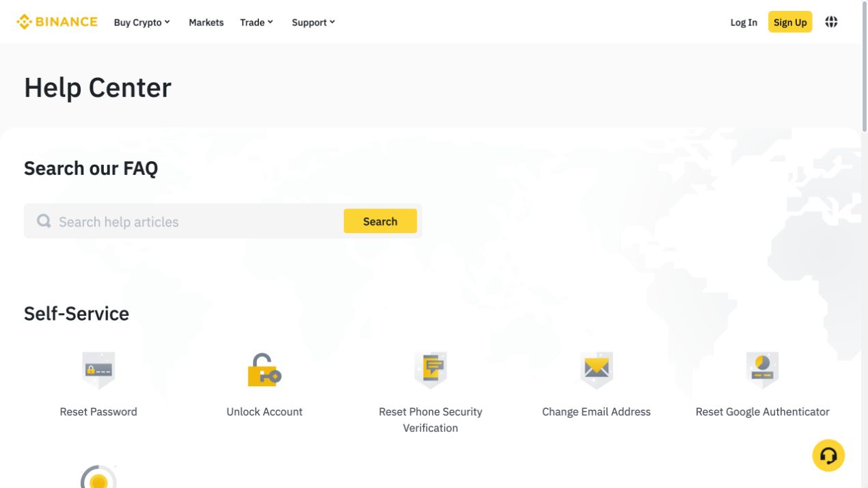The height and width of the screenshot is (488, 868).
Task: Click the Unlock Account padlock icon
Action: click(265, 370)
